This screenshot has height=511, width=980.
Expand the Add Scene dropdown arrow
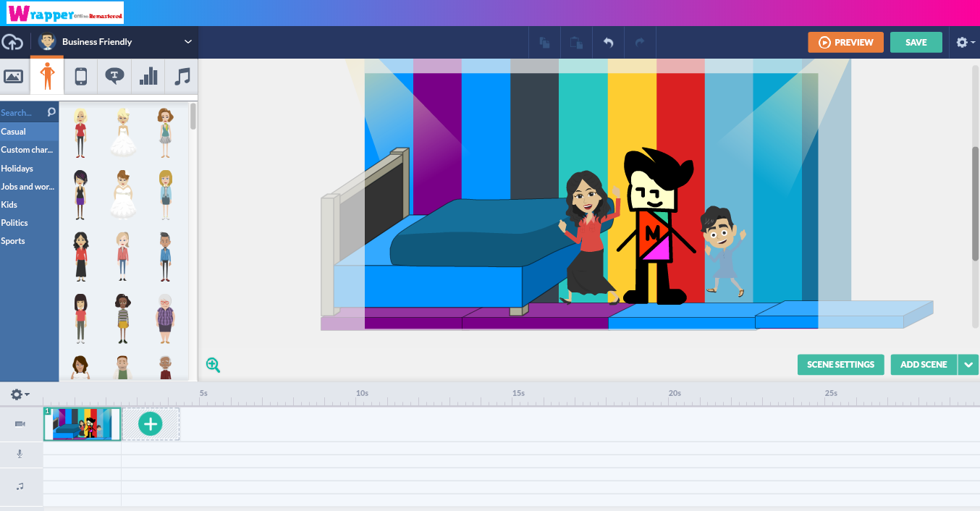coord(968,364)
